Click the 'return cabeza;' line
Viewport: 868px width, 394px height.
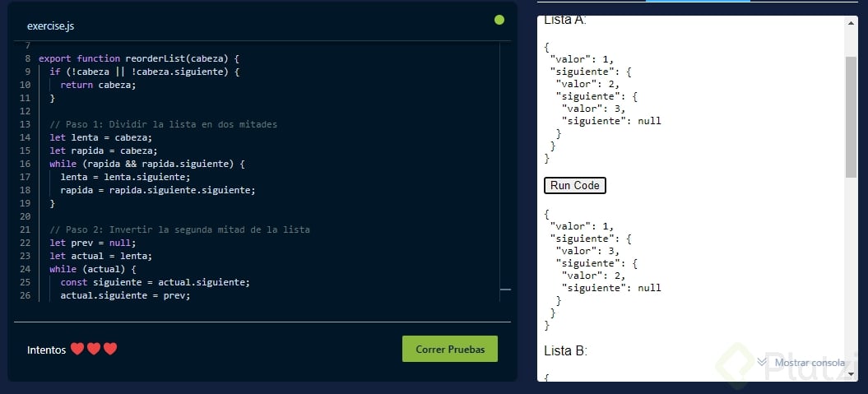point(98,86)
